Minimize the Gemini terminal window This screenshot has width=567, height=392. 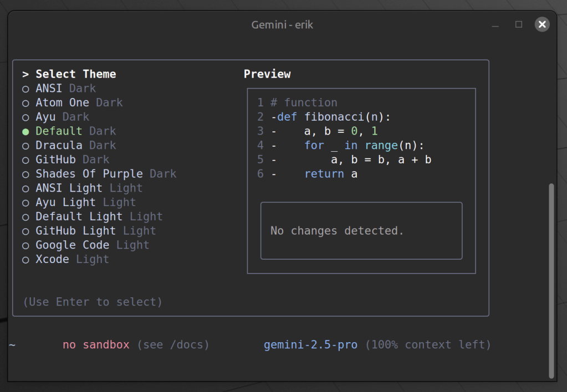tap(495, 25)
